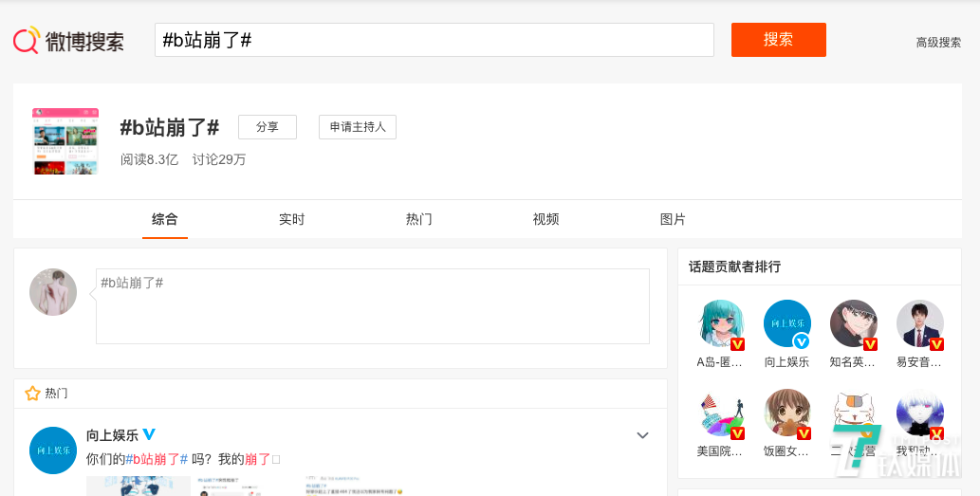Open 向上娱乐 contributor avatar in ranking

[x=787, y=323]
